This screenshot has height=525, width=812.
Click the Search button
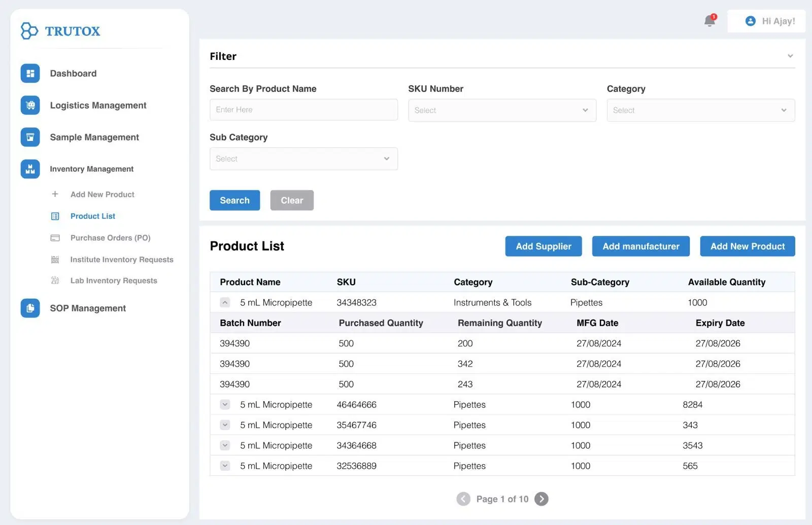(x=234, y=200)
